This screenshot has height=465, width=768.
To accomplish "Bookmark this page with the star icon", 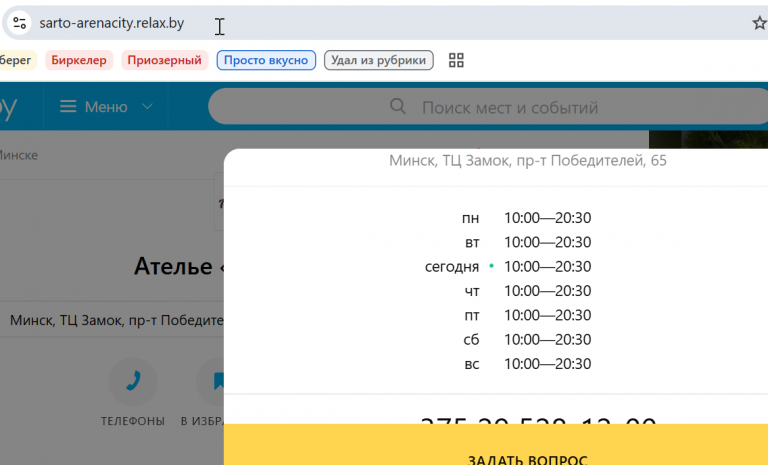I will coord(760,23).
